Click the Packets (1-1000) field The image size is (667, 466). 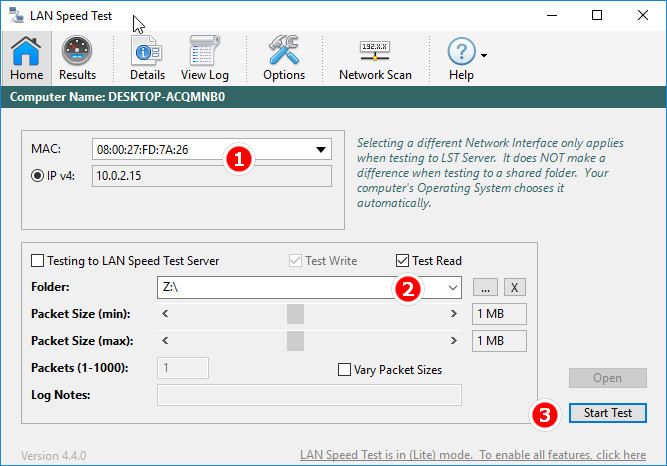(x=183, y=368)
